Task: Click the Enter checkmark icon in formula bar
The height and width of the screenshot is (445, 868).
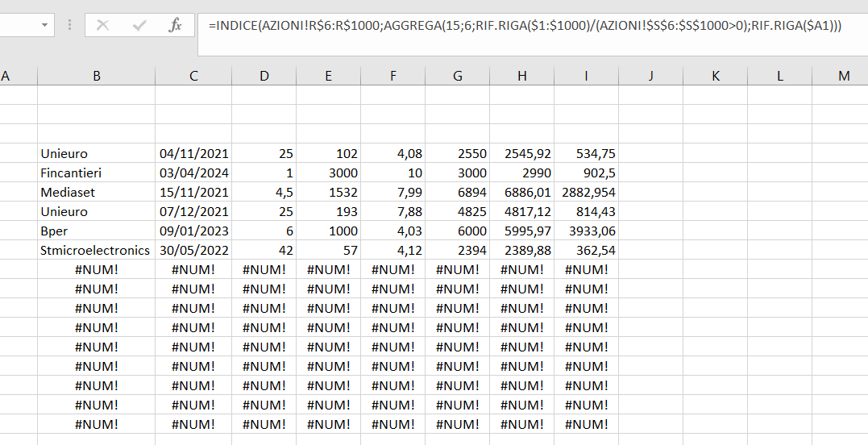Action: coord(139,25)
